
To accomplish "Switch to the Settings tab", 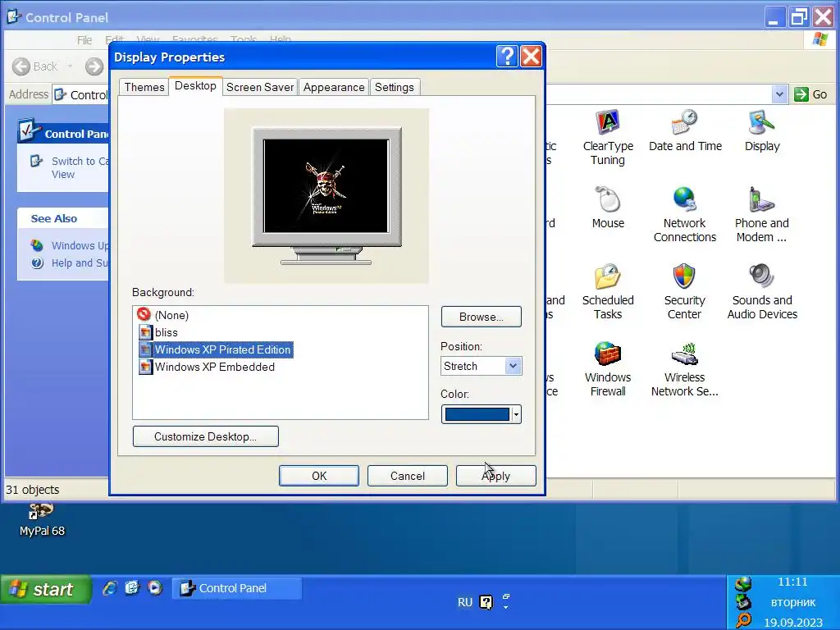I will (395, 87).
